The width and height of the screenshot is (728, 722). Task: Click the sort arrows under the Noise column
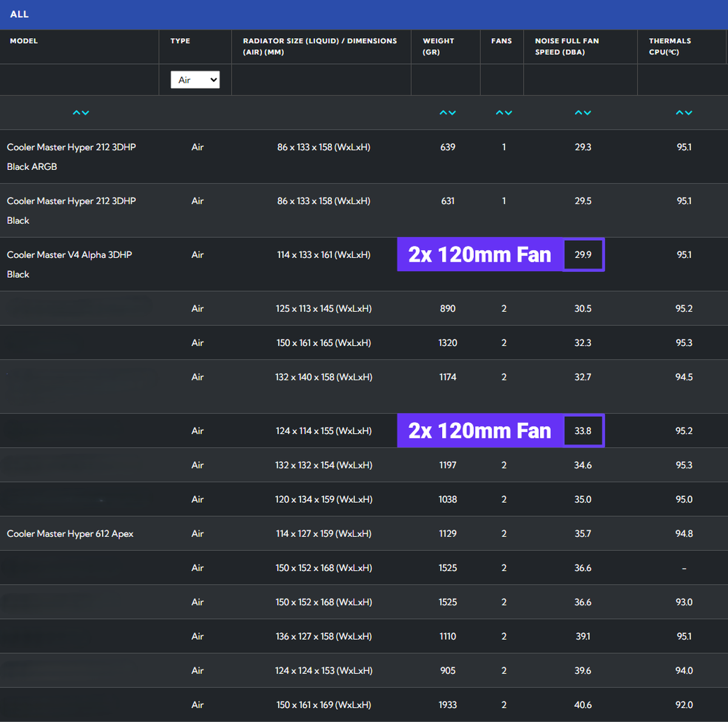pyautogui.click(x=582, y=113)
